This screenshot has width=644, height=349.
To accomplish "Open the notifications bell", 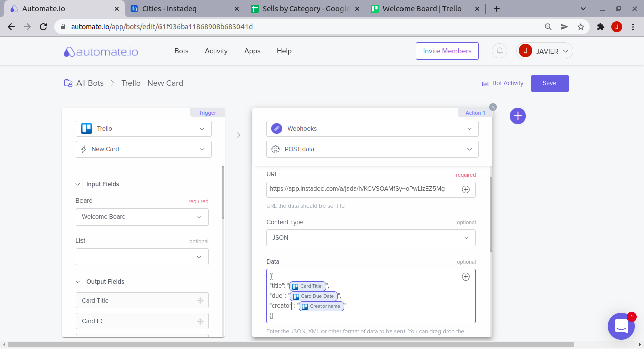I will (x=499, y=51).
